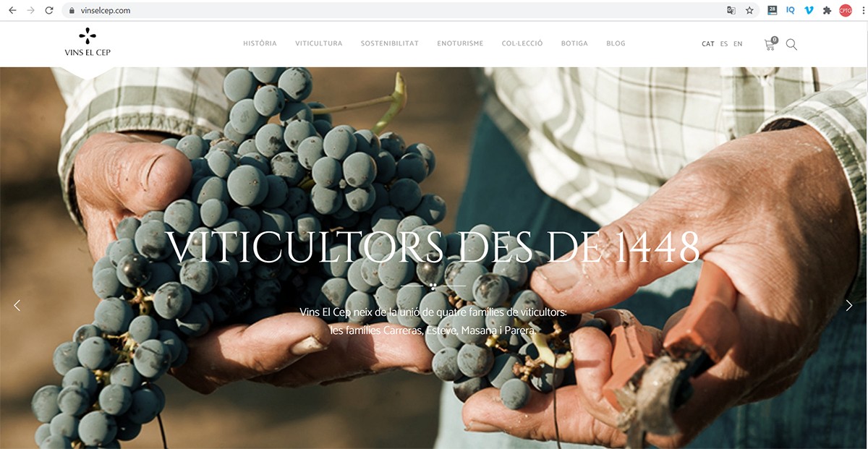
Task: Switch language to EN
Action: (738, 44)
